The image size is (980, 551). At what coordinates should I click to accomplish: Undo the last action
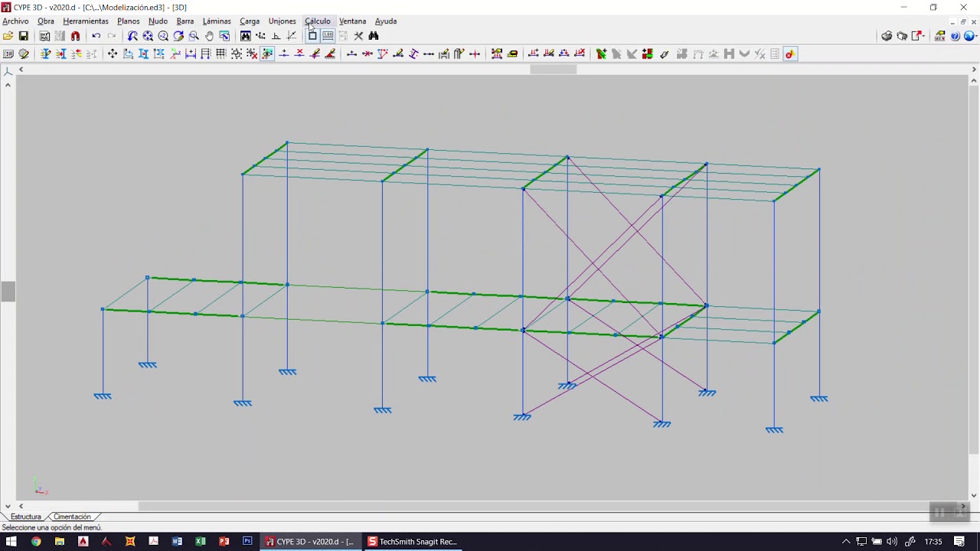click(x=96, y=36)
